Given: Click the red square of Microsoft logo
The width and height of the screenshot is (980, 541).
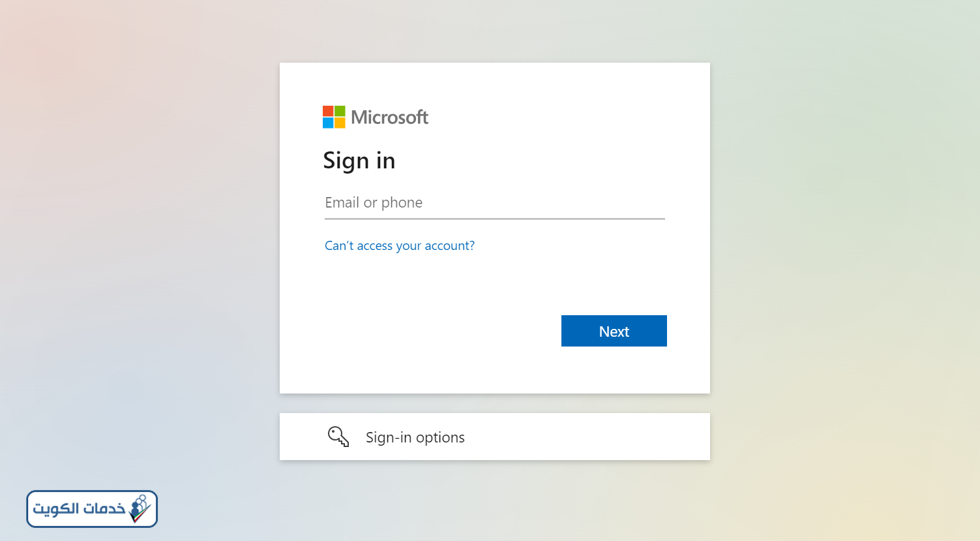Looking at the screenshot, I should [328, 111].
